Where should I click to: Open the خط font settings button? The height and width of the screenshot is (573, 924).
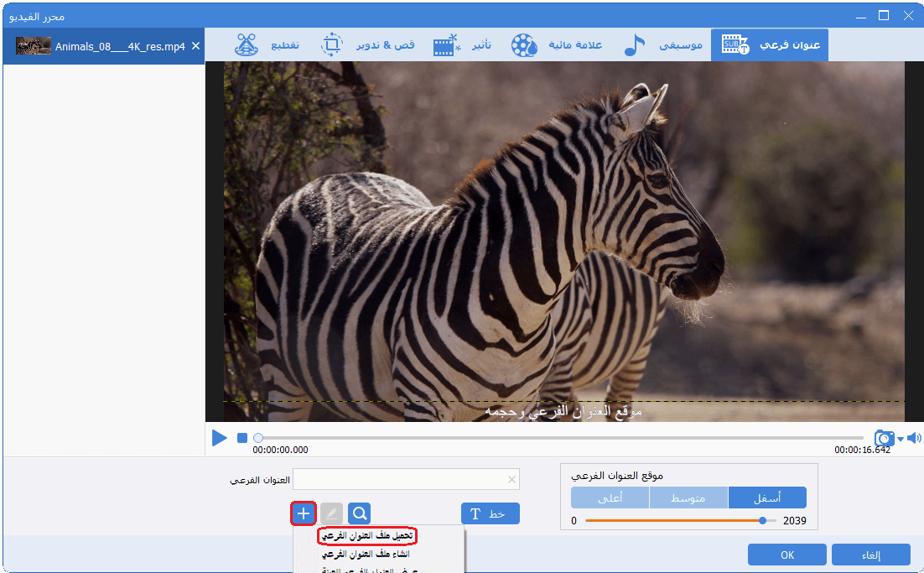[x=491, y=513]
